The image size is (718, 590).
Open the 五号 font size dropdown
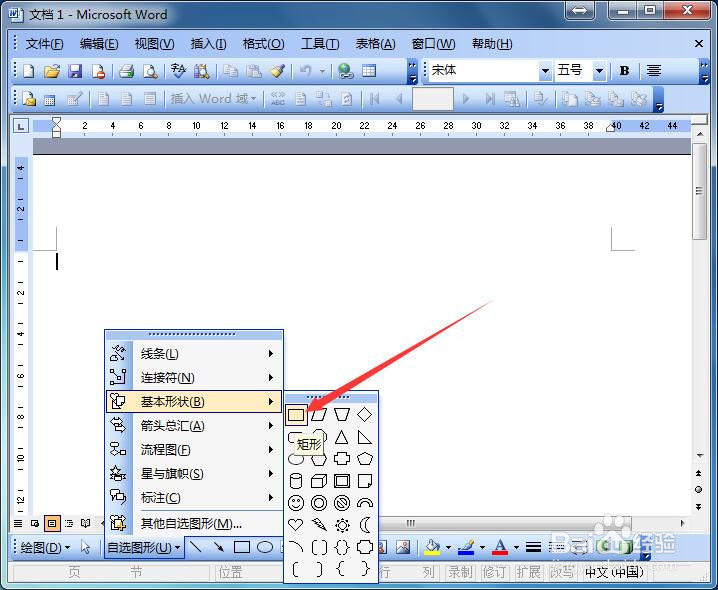(599, 71)
